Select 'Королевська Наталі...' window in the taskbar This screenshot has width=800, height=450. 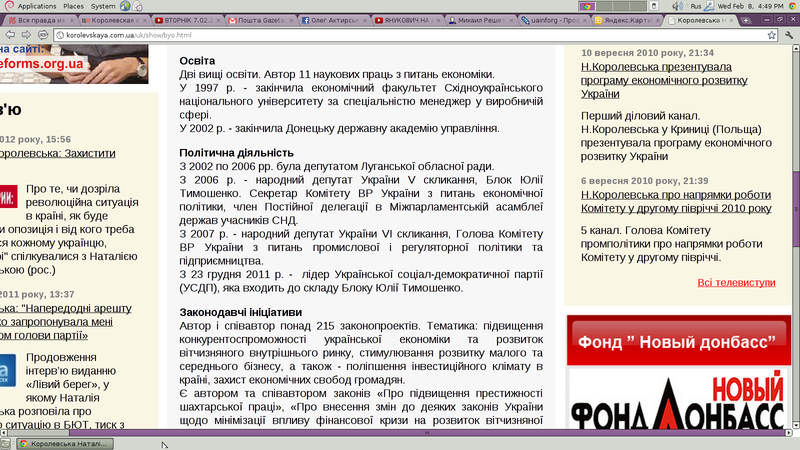(x=65, y=444)
